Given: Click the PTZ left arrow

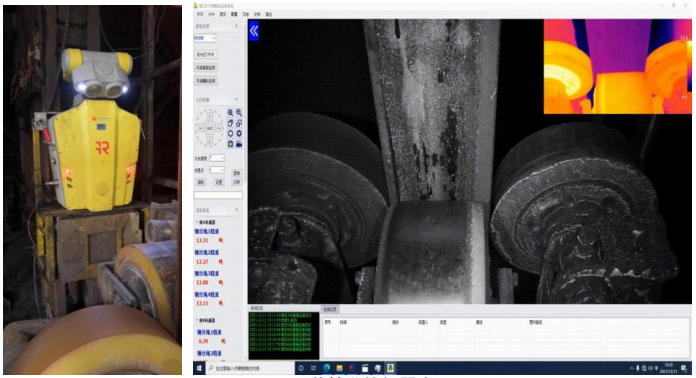Looking at the screenshot, I should click(x=201, y=128).
